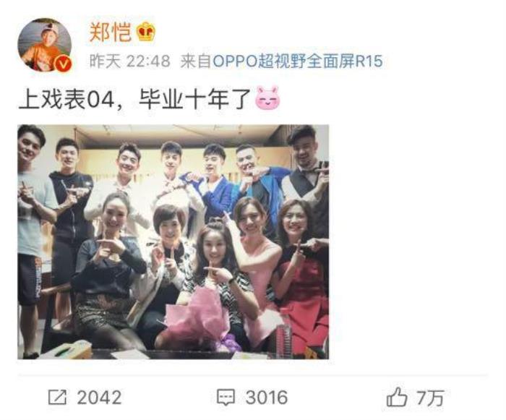This screenshot has width=506, height=420.
Task: Click the post text 上戏表04，毕业十年了
Action: pos(135,98)
